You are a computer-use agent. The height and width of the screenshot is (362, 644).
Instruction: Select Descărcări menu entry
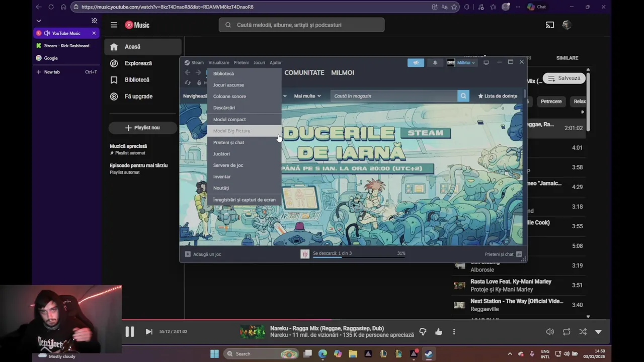pos(244,108)
